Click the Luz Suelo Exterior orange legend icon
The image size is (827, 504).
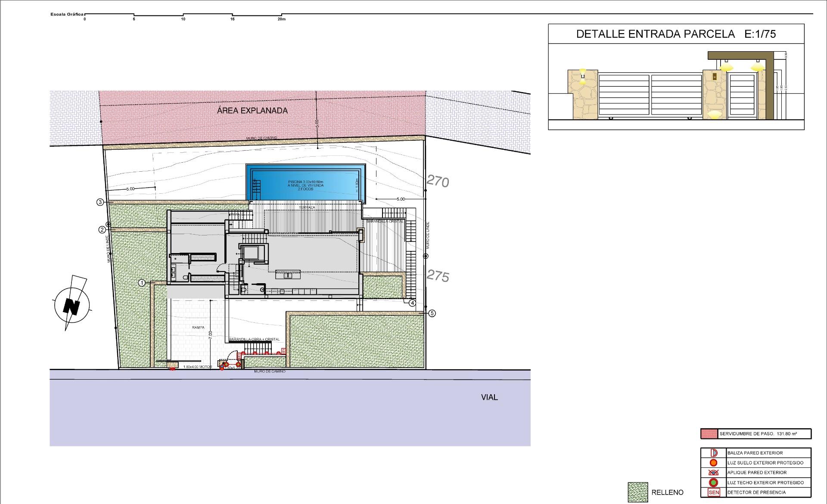coord(713,463)
